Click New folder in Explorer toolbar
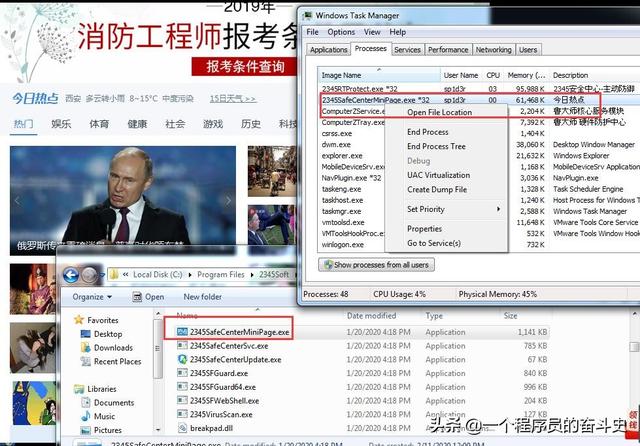Screen dimensions: 640x446 pos(202,297)
